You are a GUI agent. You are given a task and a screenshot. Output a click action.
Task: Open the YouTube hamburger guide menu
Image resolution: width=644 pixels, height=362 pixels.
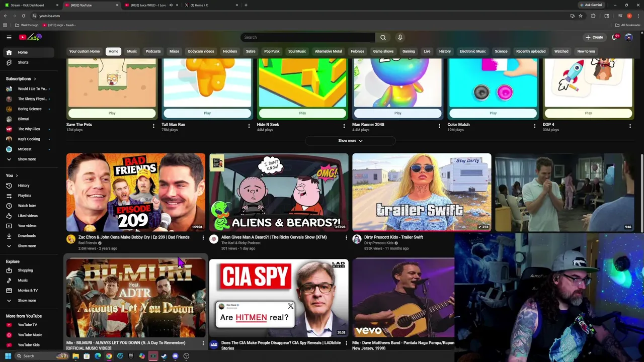click(x=9, y=37)
